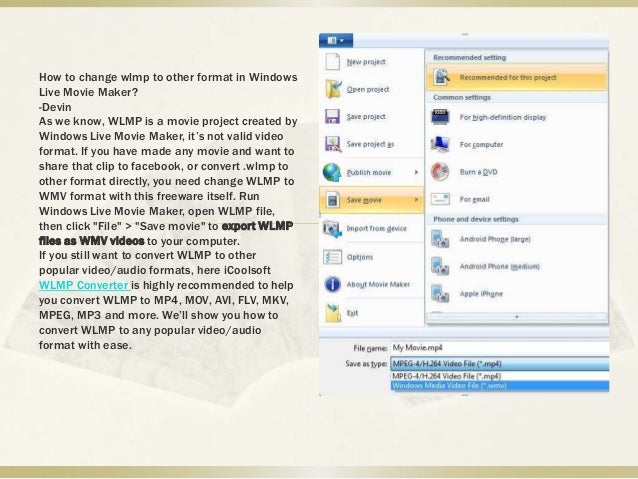Click the Save project as icon
The height and width of the screenshot is (479, 638).
(x=333, y=144)
